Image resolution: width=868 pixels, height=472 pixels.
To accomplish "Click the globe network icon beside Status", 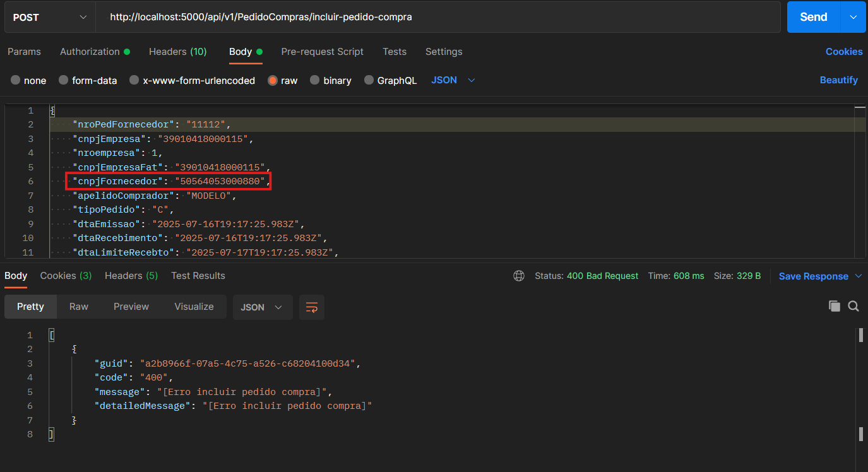I will coord(519,276).
